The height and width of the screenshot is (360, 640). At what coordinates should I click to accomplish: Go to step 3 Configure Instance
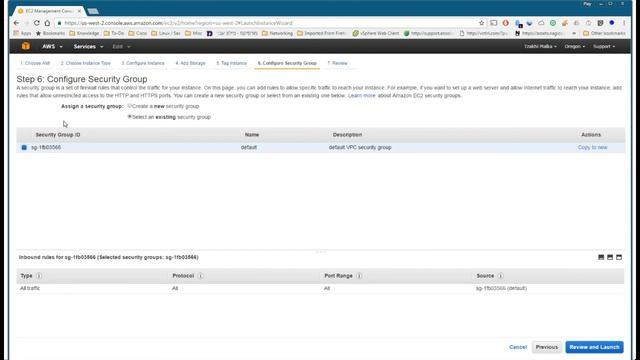tap(143, 63)
